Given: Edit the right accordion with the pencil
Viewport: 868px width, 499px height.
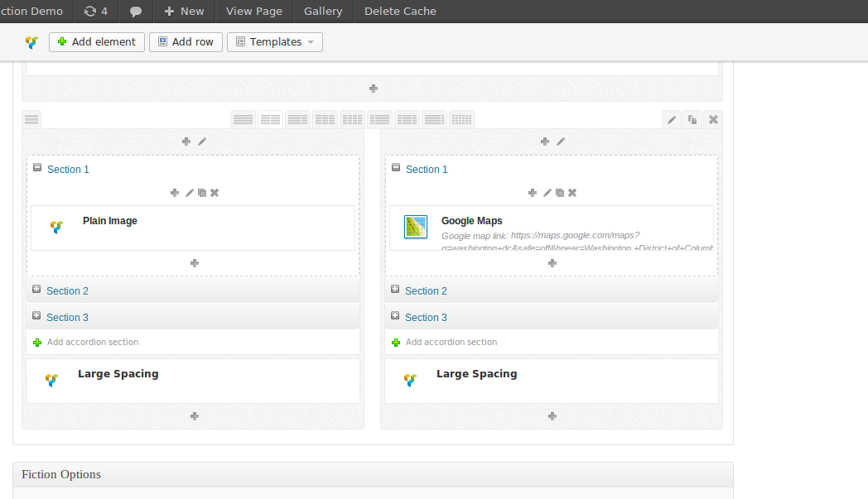Looking at the screenshot, I should (x=547, y=193).
